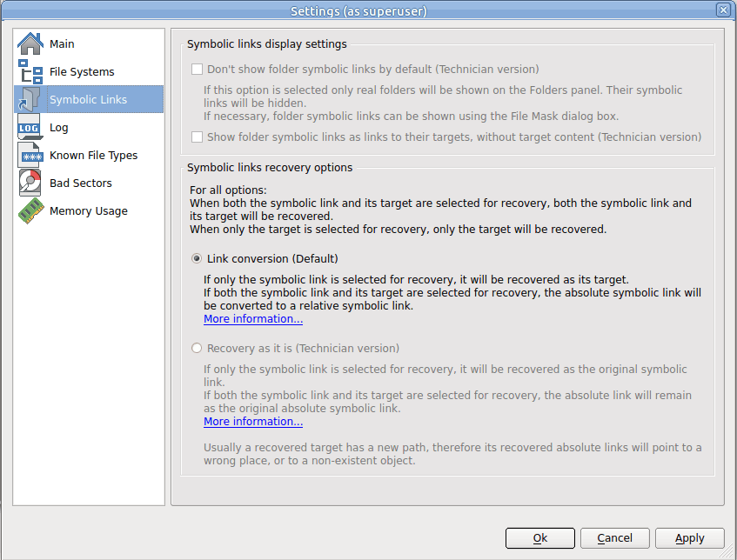This screenshot has height=560, width=737.
Task: Click the 'For all options:' text
Action: (x=228, y=190)
